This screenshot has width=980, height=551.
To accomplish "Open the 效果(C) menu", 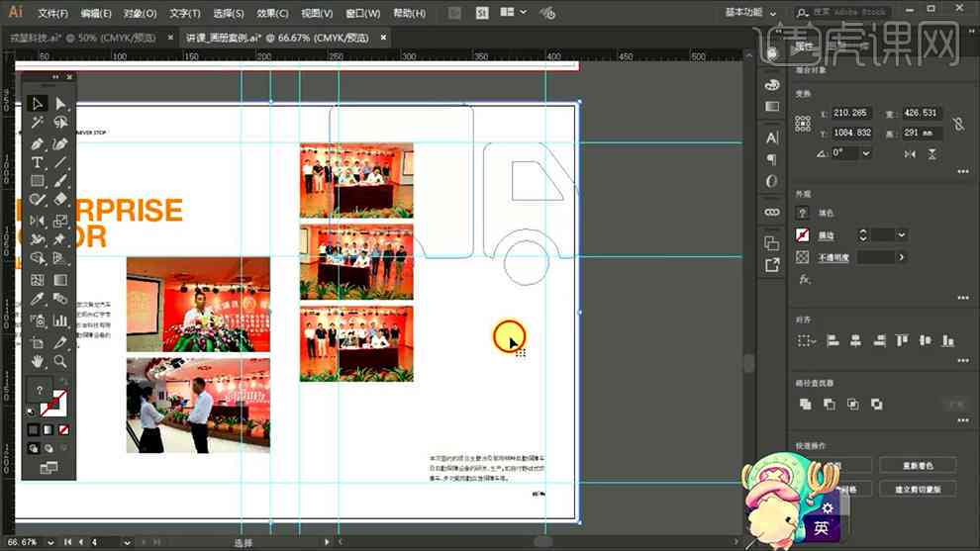I will point(272,13).
